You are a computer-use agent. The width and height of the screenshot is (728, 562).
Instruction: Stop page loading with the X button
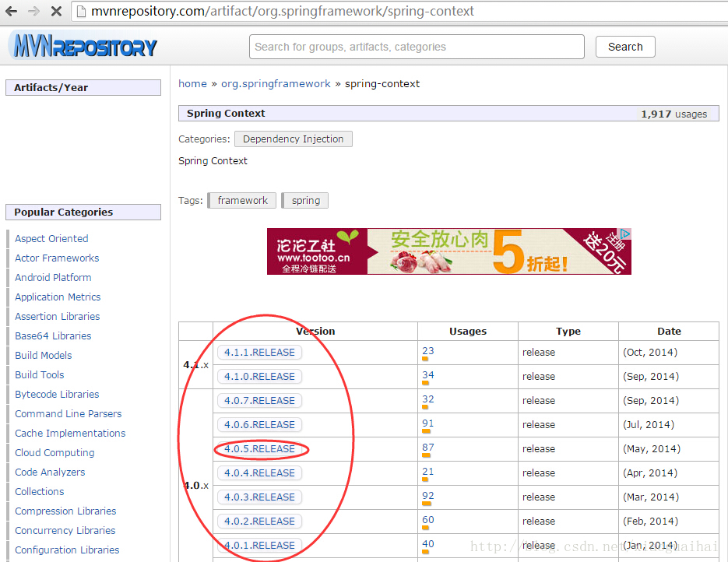click(56, 11)
